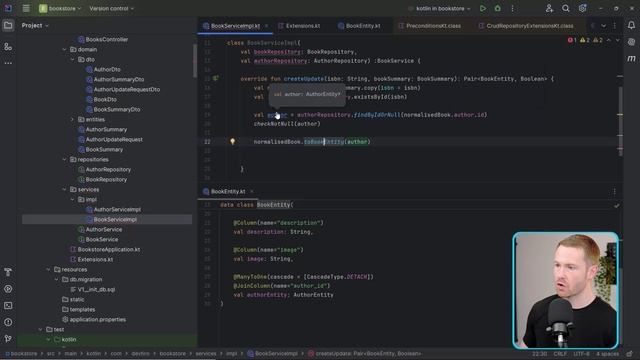Collapse the services folder

(x=64, y=189)
